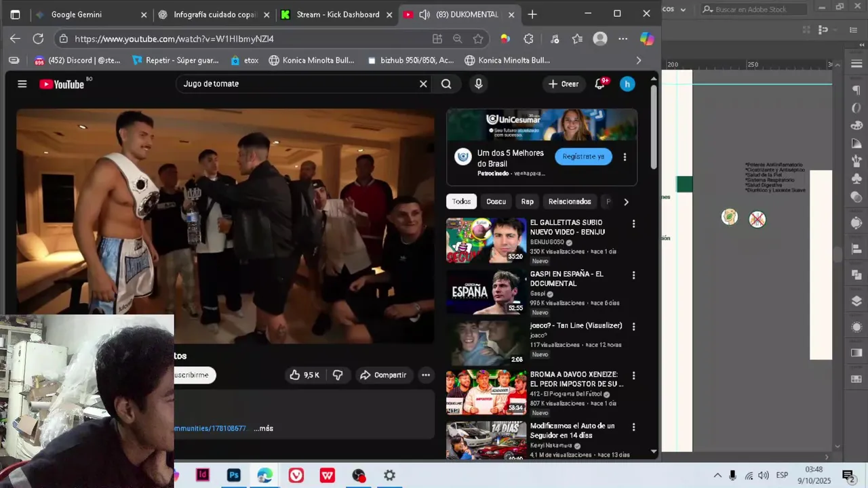Viewport: 868px width, 488px height.
Task: Open Align panel icon in Adobe dock
Action: 856,249
